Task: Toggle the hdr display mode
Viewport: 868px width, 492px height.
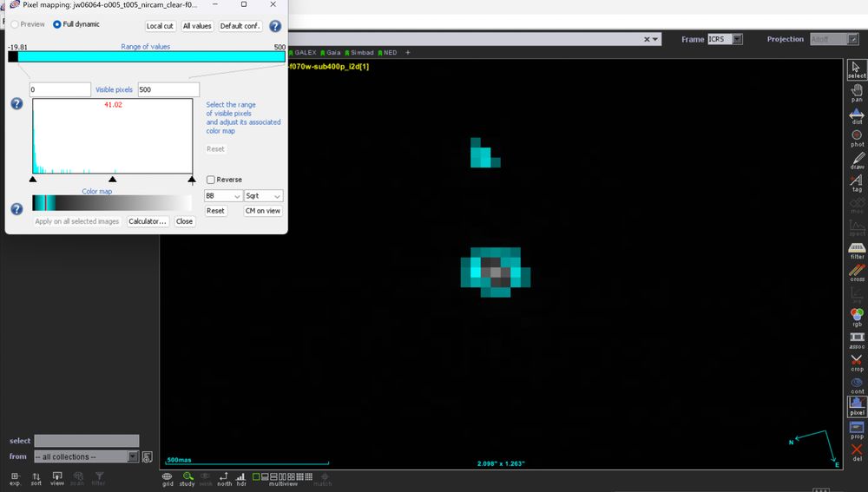Action: point(240,479)
